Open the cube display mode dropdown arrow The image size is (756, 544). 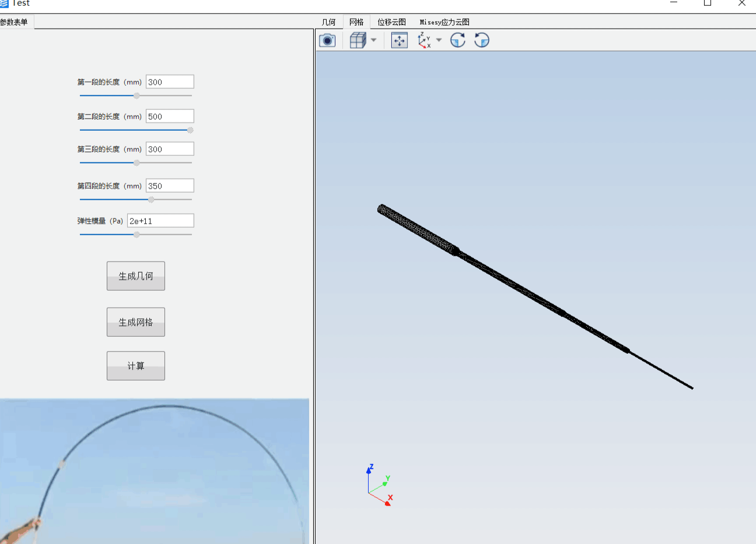[x=374, y=40]
